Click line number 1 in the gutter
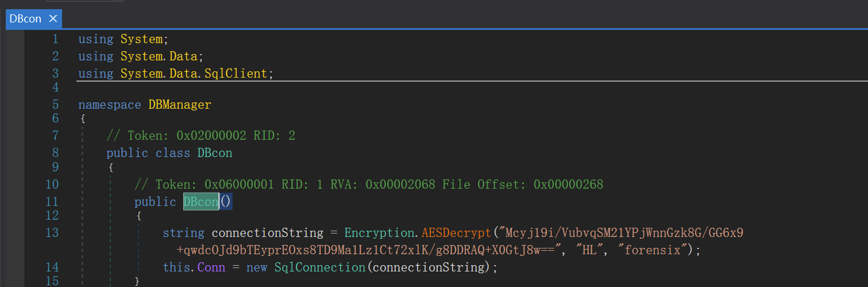The image size is (868, 287). click(55, 39)
